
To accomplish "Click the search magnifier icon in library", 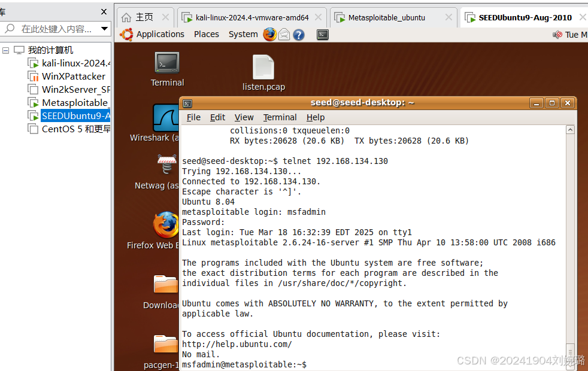I will [x=10, y=29].
